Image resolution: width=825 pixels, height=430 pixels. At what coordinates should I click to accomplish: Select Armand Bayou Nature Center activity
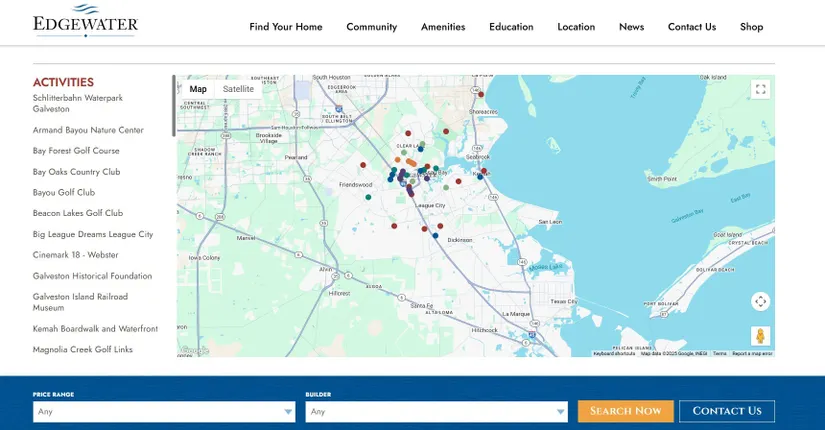(88, 130)
